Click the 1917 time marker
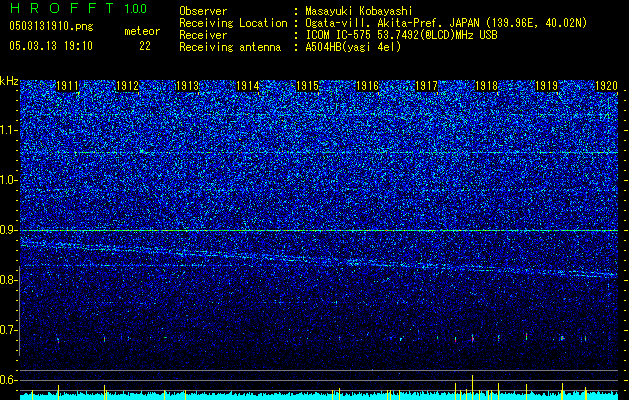The image size is (629, 400). point(426,86)
